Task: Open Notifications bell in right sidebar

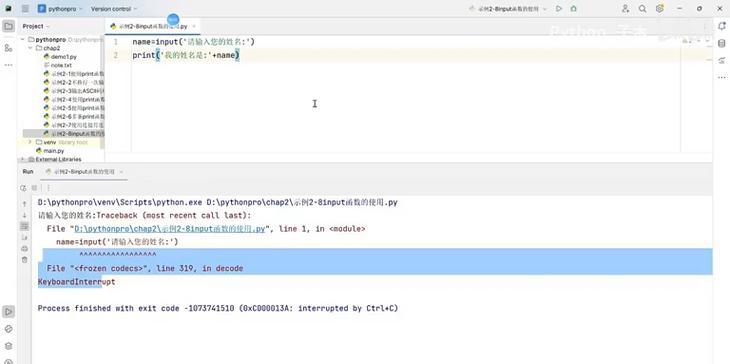Action: [722, 26]
